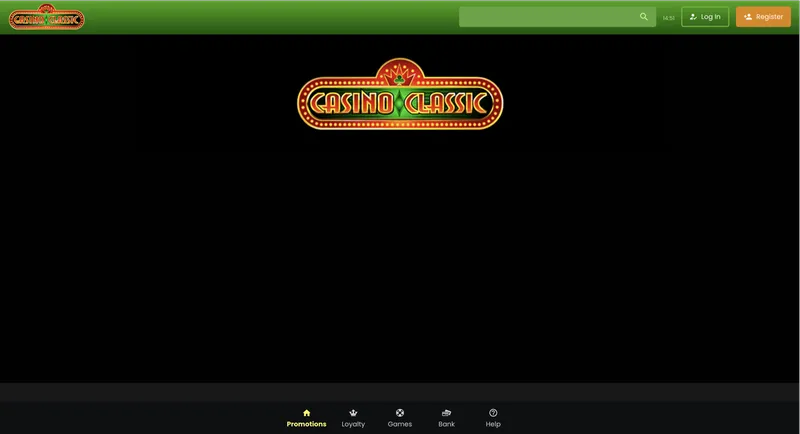Open the Log In button
The image size is (800, 434).
pos(705,17)
